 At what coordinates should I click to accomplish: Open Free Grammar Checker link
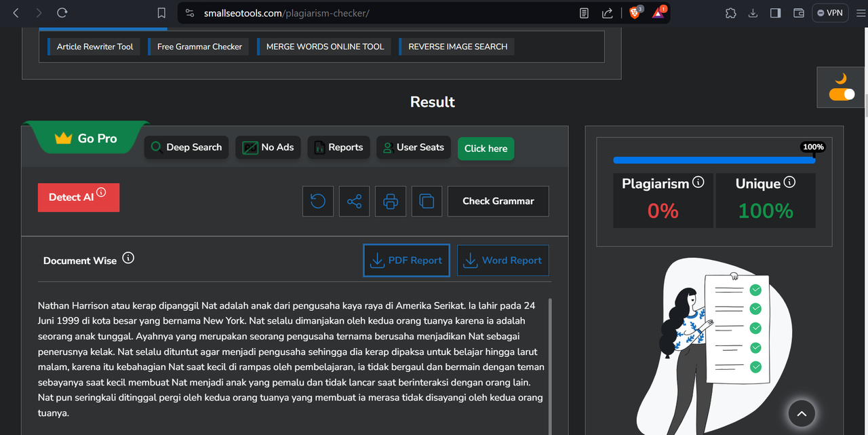click(199, 47)
